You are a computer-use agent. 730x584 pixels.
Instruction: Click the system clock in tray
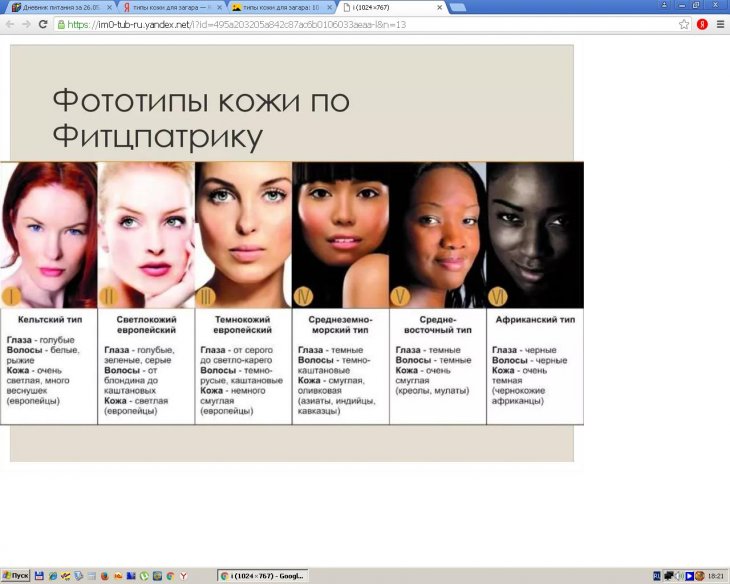coord(716,576)
